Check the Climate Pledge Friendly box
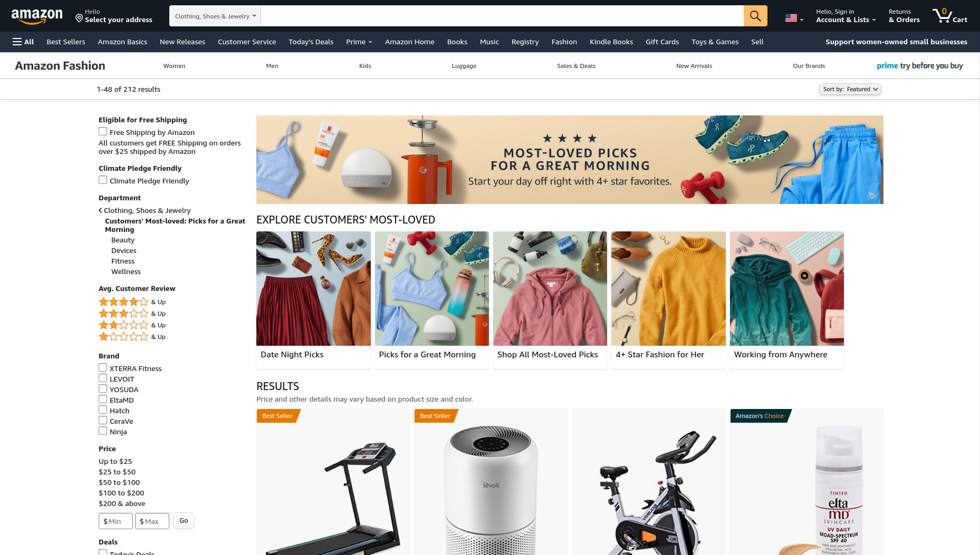The image size is (980, 555). pyautogui.click(x=103, y=180)
